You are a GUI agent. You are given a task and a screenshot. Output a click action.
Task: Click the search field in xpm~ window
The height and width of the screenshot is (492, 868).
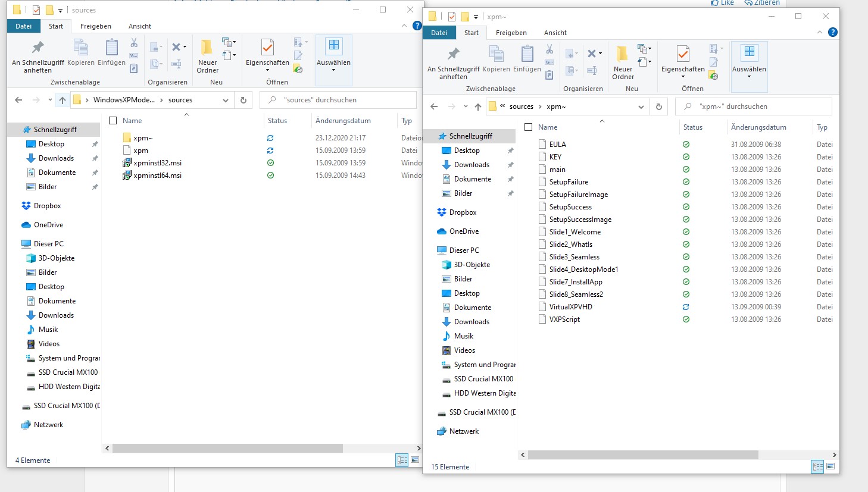(754, 106)
